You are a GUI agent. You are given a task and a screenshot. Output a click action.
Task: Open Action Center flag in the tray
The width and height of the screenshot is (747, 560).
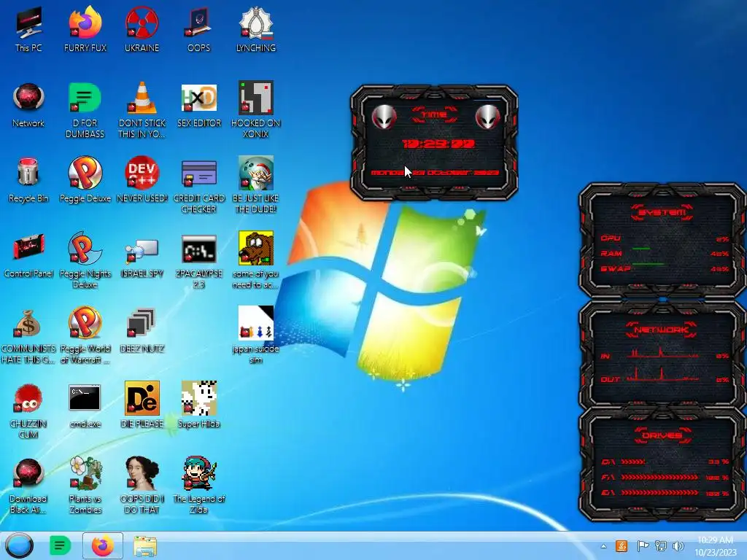[643, 546]
